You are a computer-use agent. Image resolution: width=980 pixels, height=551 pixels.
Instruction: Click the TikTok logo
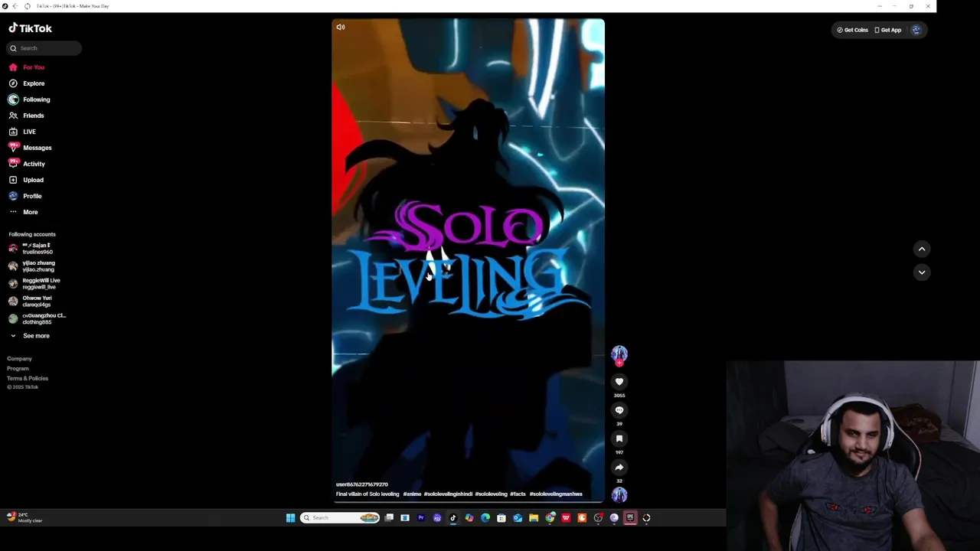(x=31, y=28)
